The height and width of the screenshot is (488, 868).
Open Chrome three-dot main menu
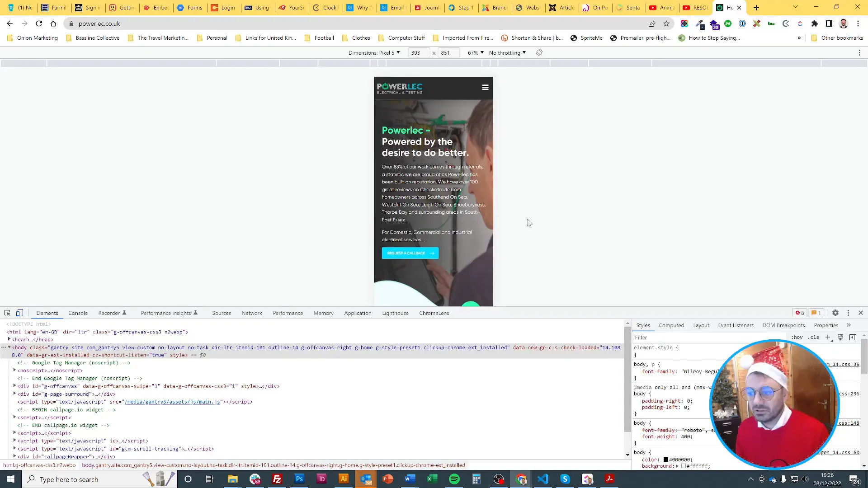click(x=858, y=23)
